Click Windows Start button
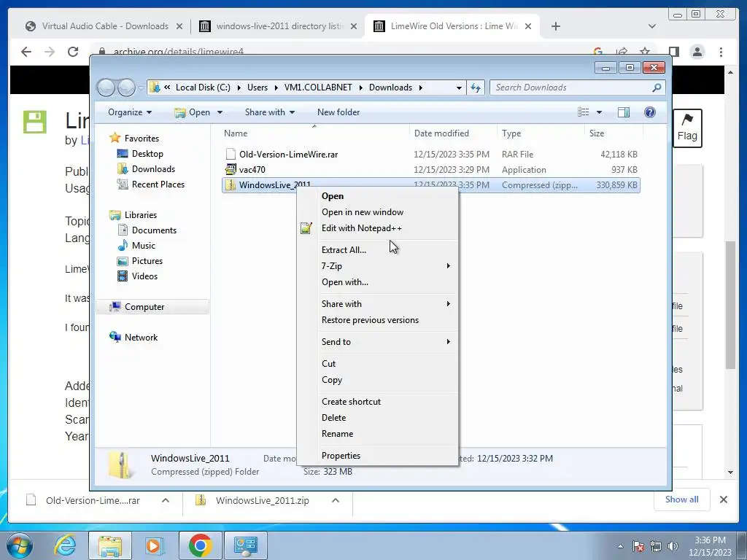The height and width of the screenshot is (560, 747). [20, 545]
